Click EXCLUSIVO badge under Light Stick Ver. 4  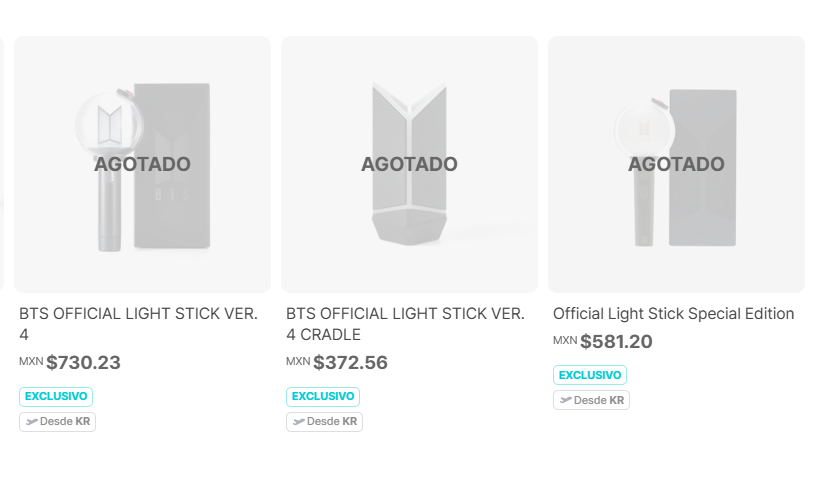(56, 396)
